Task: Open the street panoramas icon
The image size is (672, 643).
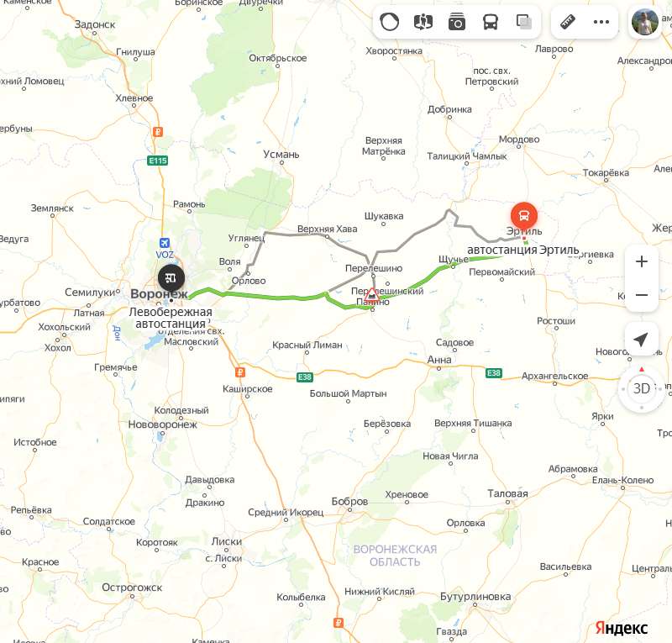Action: point(423,22)
